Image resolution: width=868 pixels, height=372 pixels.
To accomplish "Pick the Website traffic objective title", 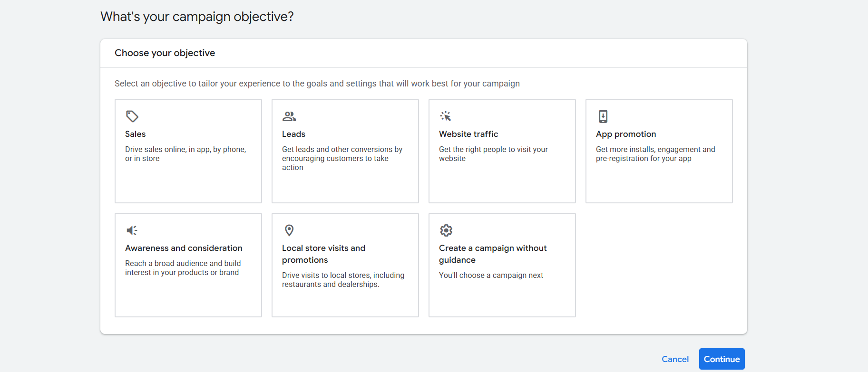I will click(468, 134).
